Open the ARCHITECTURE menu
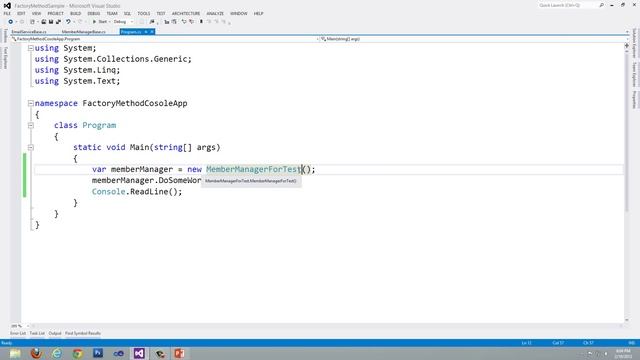Screen dimensions: 640x360 point(186,13)
